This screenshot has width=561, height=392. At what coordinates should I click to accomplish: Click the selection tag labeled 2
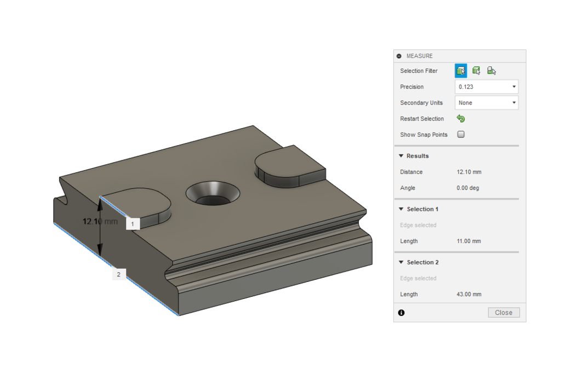118,274
